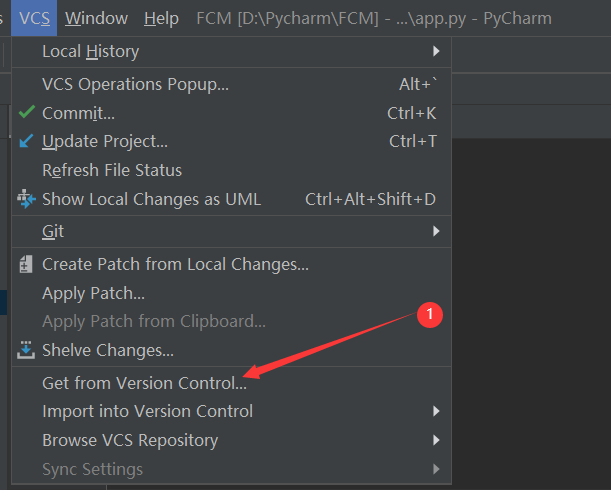Expand Browse VCS Repository submenu arrow

tap(436, 440)
